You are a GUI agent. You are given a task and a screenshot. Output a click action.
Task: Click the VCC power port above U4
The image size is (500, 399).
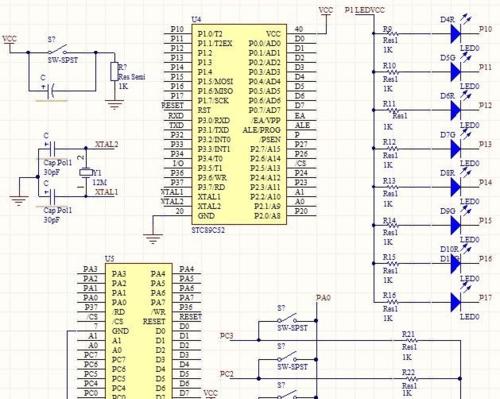326,10
